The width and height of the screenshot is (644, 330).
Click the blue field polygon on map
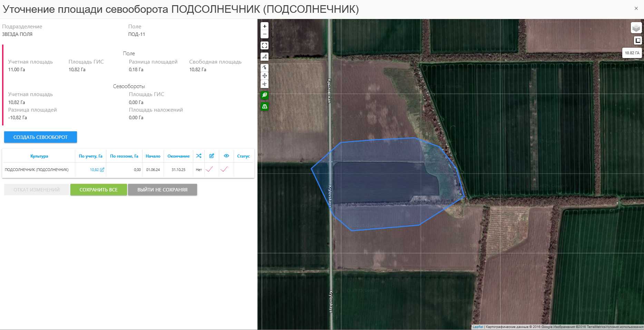tap(380, 183)
